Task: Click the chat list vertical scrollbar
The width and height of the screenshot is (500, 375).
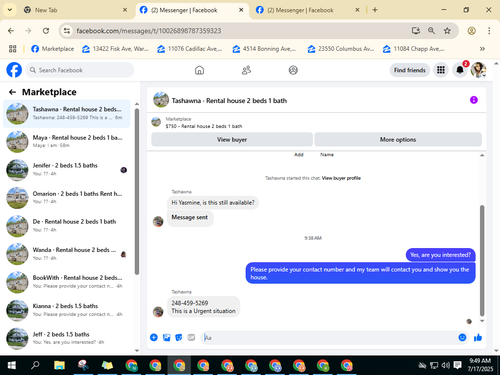Action: 137,192
